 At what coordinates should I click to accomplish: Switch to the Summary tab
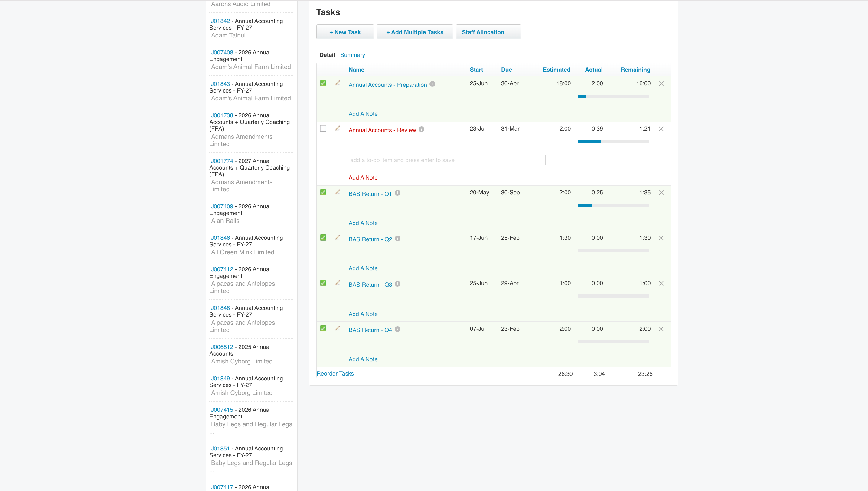coord(353,55)
